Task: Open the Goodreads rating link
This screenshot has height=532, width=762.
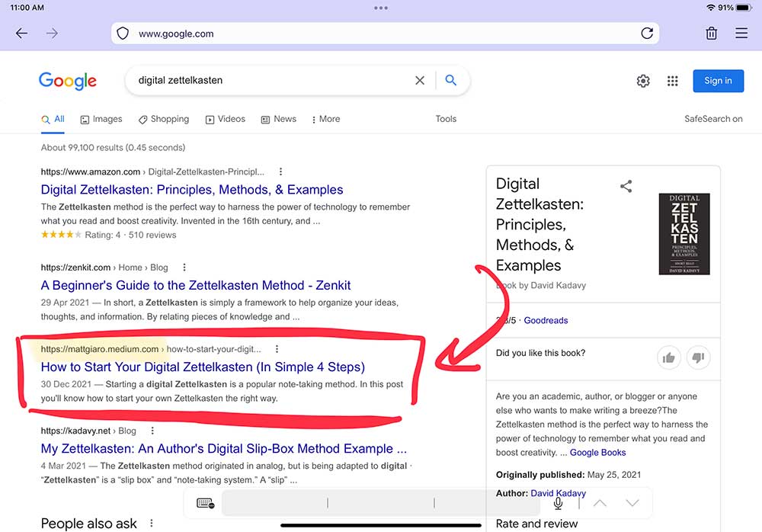Action: pyautogui.click(x=546, y=320)
